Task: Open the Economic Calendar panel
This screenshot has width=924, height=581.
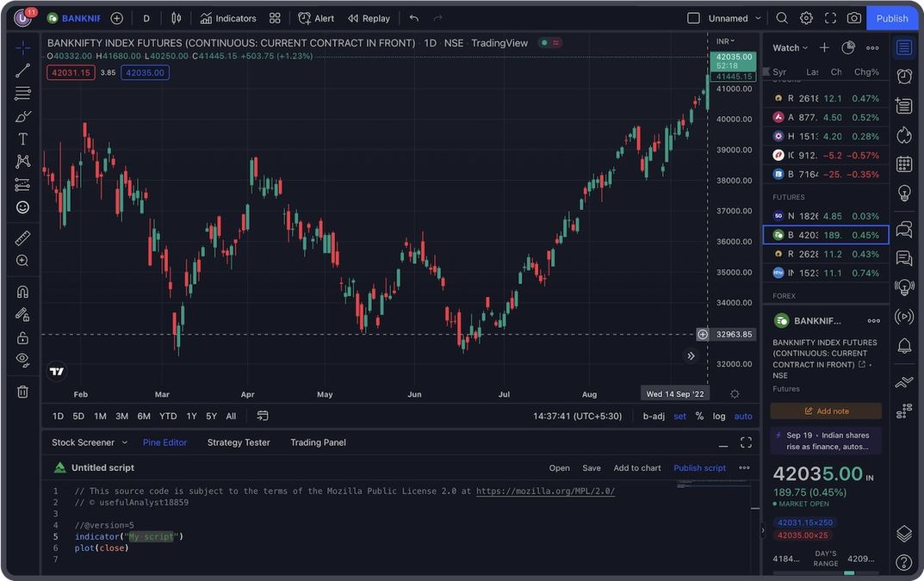Action: [x=903, y=164]
